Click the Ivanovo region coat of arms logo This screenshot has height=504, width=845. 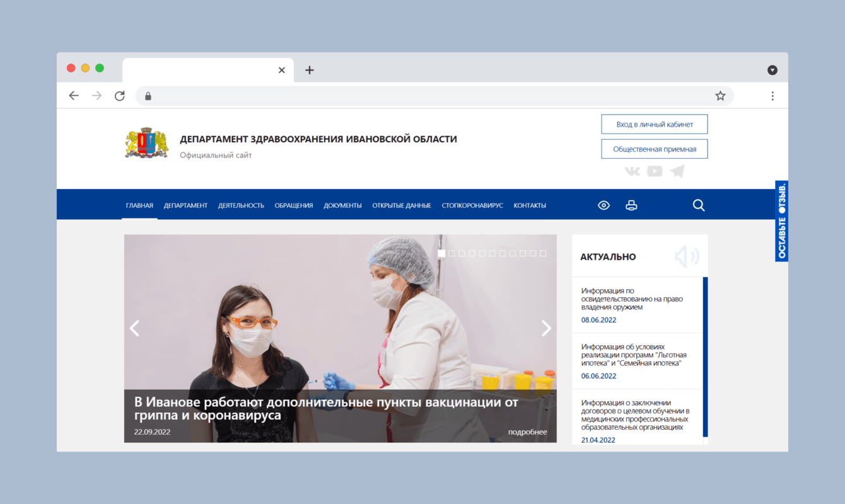point(147,143)
